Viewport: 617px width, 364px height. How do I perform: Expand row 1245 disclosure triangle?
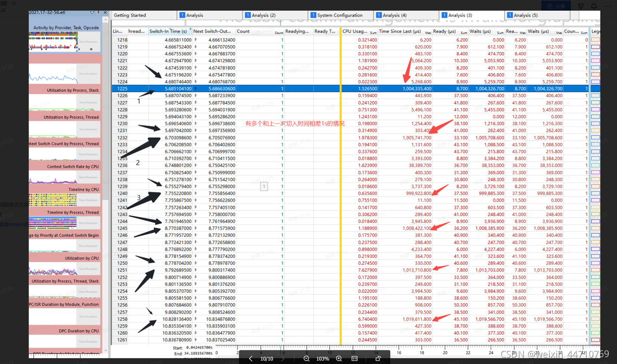pos(195,228)
